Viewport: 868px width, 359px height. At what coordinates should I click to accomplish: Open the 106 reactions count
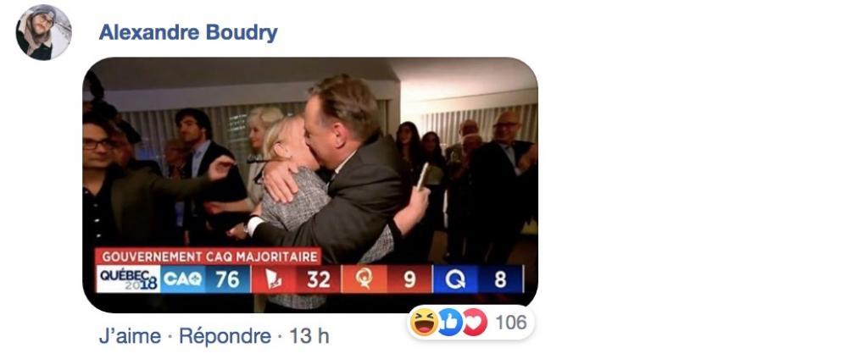(x=510, y=322)
